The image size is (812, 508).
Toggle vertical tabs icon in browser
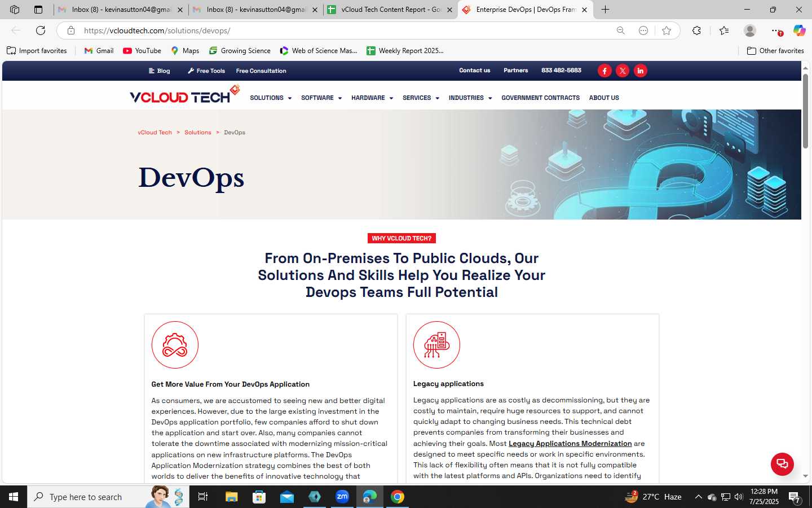38,10
